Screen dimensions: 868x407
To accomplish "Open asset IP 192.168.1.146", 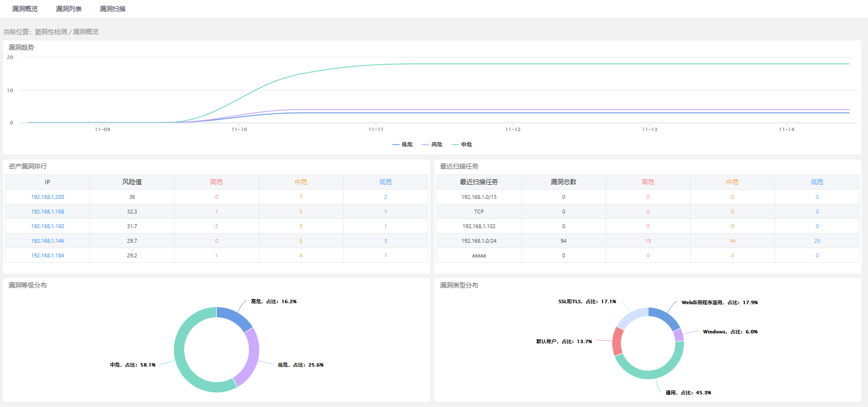I will (48, 241).
